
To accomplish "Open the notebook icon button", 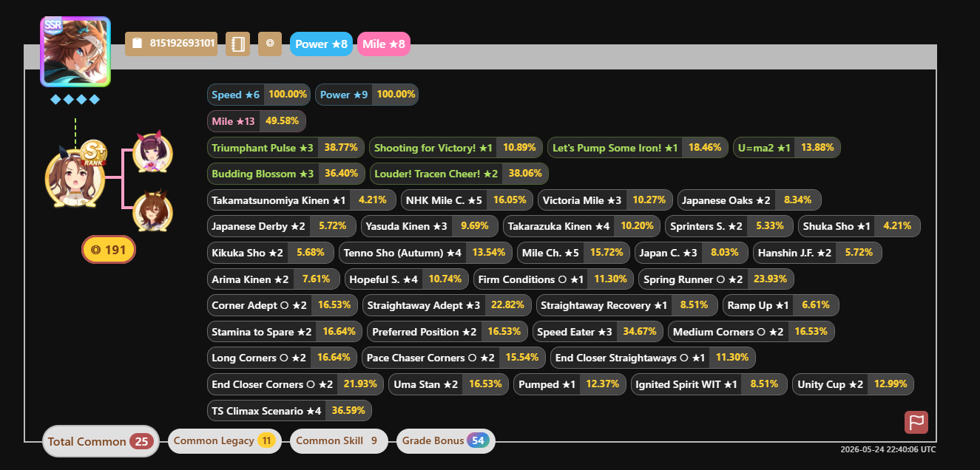I will coord(237,44).
